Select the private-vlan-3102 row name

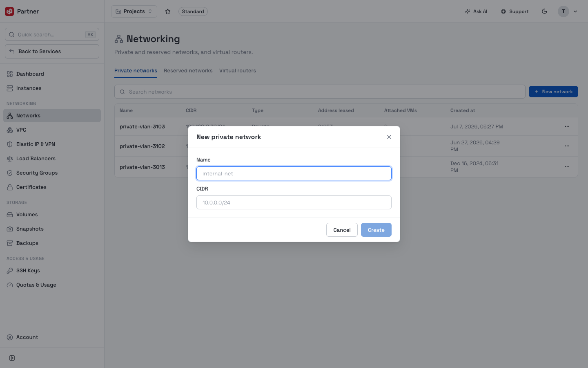click(142, 146)
